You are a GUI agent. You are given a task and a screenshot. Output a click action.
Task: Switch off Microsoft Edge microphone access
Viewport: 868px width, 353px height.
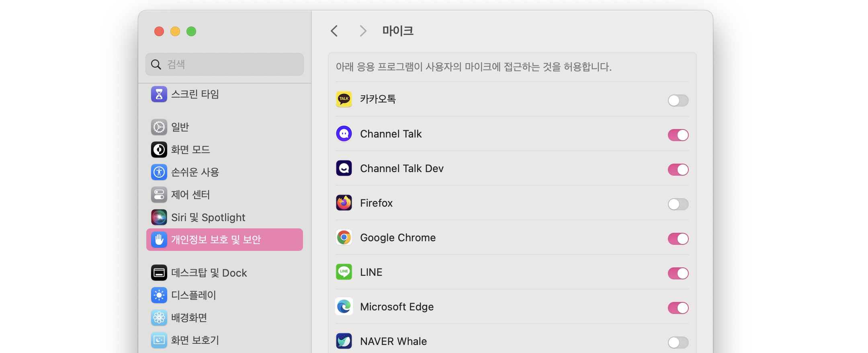(x=678, y=308)
